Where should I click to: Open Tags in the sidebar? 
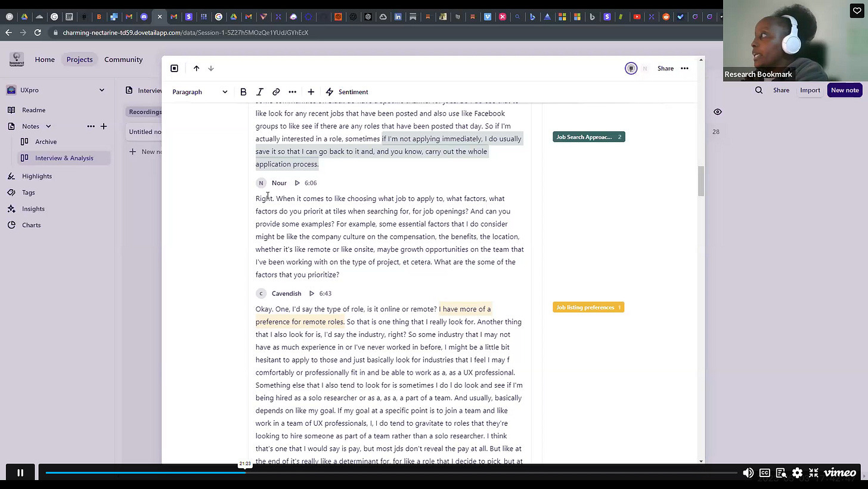[x=29, y=193]
